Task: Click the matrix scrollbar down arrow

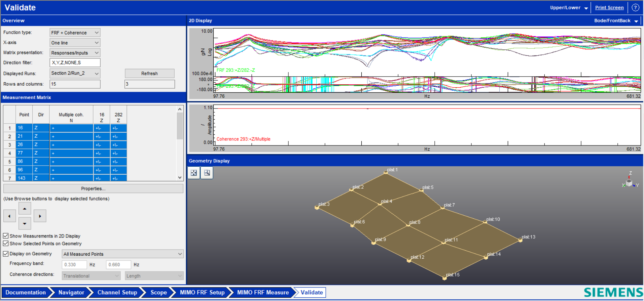Action: 180,177
